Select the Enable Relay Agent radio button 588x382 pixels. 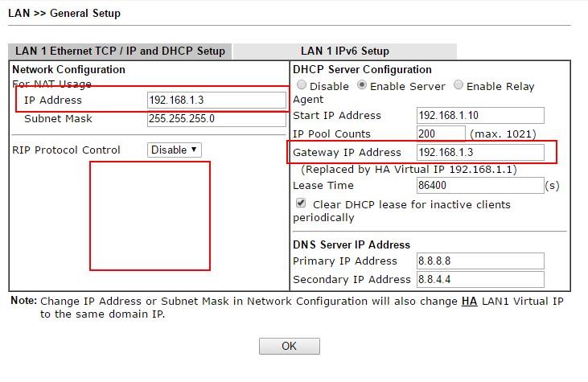click(458, 85)
